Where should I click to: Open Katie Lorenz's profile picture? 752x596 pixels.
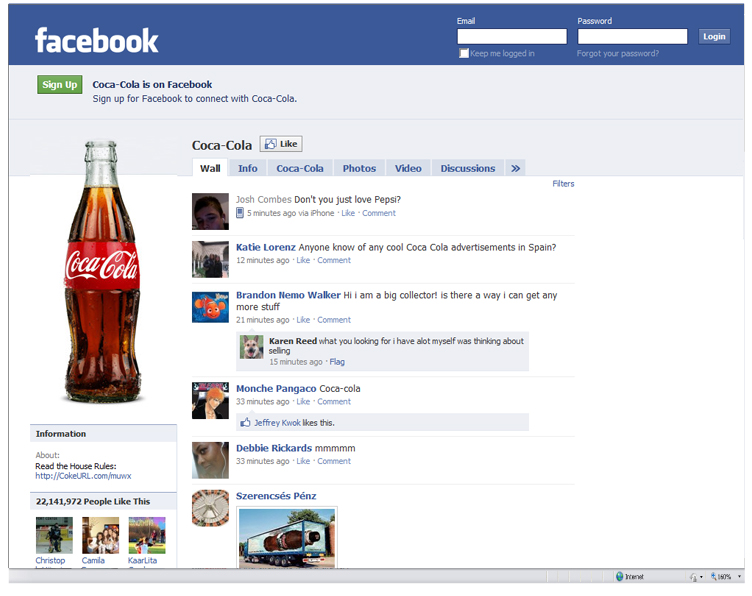click(x=210, y=259)
